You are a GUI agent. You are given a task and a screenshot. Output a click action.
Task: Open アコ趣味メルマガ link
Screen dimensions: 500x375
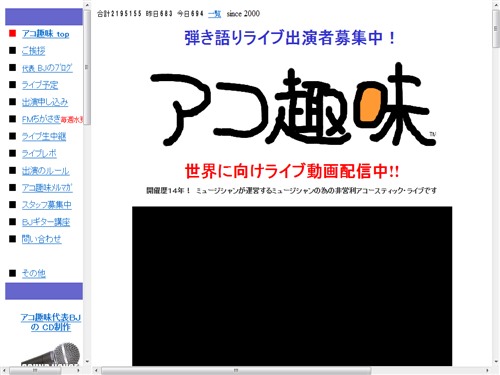coord(47,188)
